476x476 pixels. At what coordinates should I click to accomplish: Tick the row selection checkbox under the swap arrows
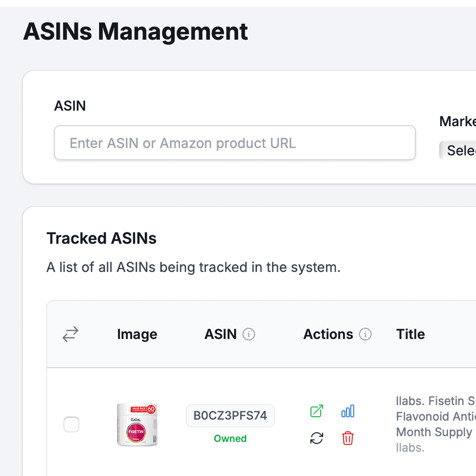pyautogui.click(x=71, y=424)
